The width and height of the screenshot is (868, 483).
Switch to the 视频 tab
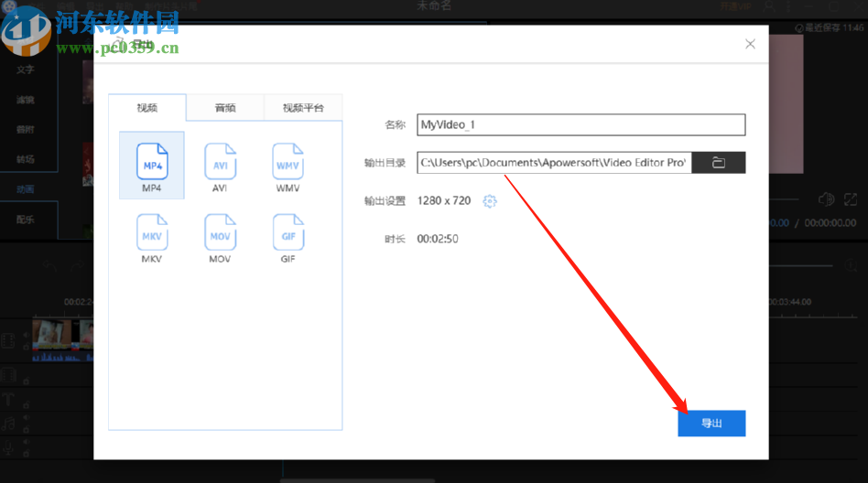(x=147, y=107)
